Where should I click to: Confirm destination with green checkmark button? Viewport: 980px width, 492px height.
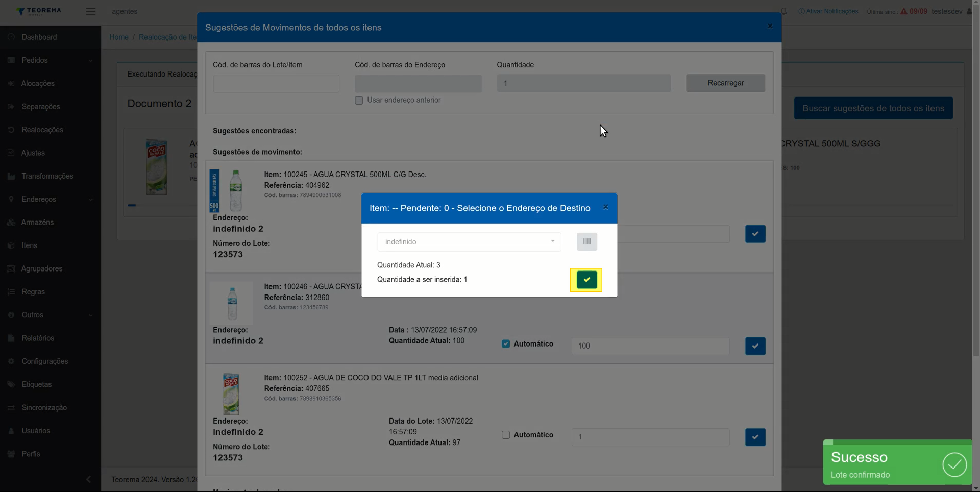coord(586,280)
